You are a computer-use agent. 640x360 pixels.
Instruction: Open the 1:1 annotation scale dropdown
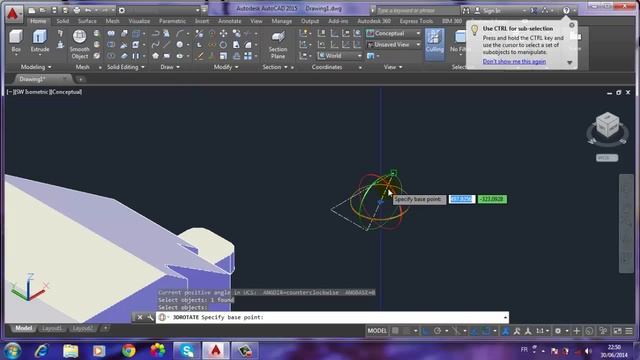542,331
